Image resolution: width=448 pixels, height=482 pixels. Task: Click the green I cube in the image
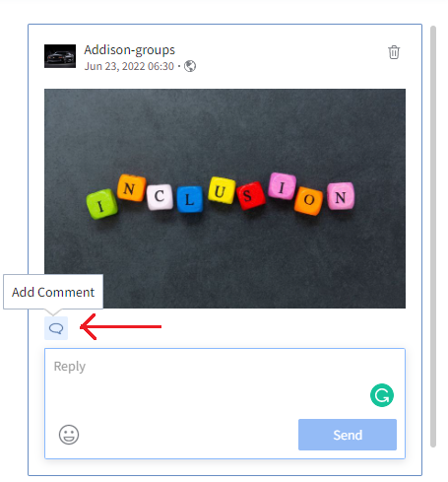pos(101,204)
